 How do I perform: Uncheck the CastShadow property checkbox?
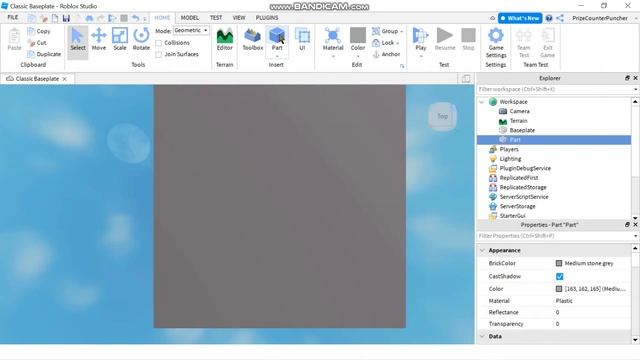(559, 276)
